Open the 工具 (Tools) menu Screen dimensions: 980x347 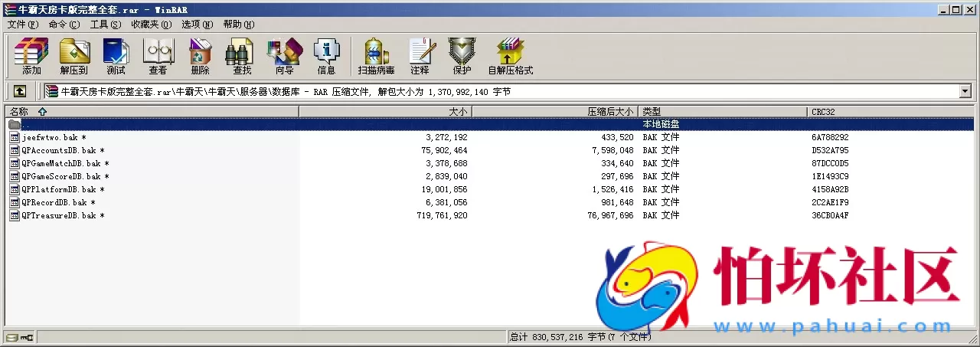click(105, 24)
